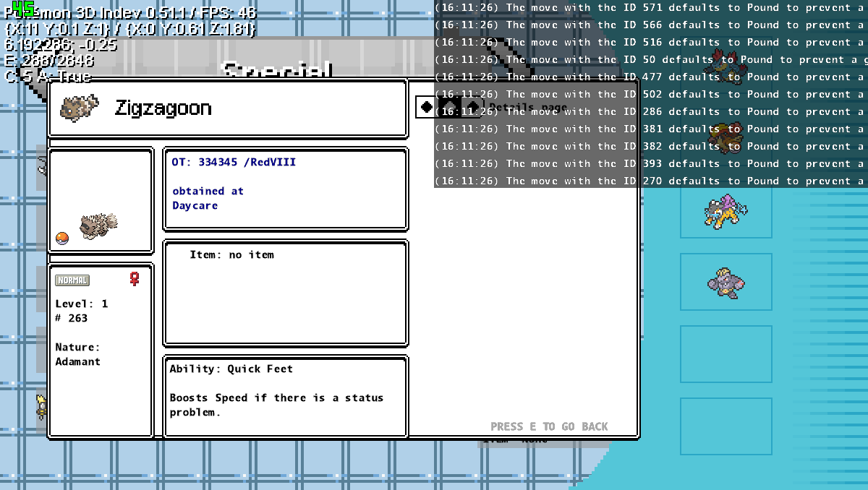Click the 'Adamant' nature value
868x490 pixels.
point(78,362)
